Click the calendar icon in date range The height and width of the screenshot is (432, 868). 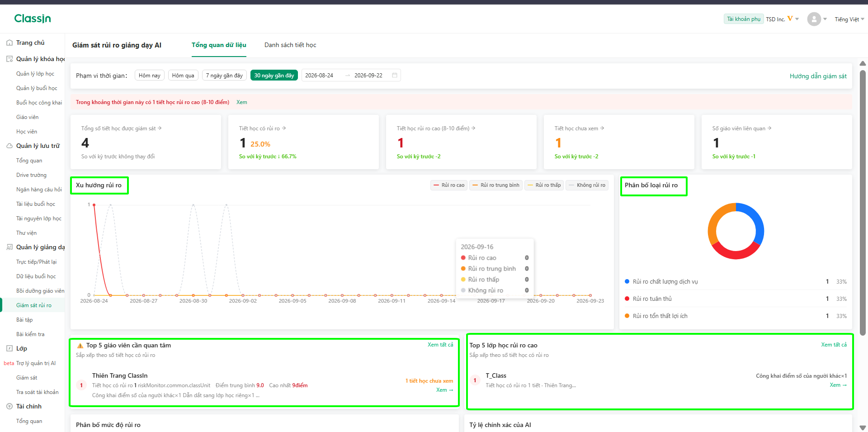[x=395, y=75]
